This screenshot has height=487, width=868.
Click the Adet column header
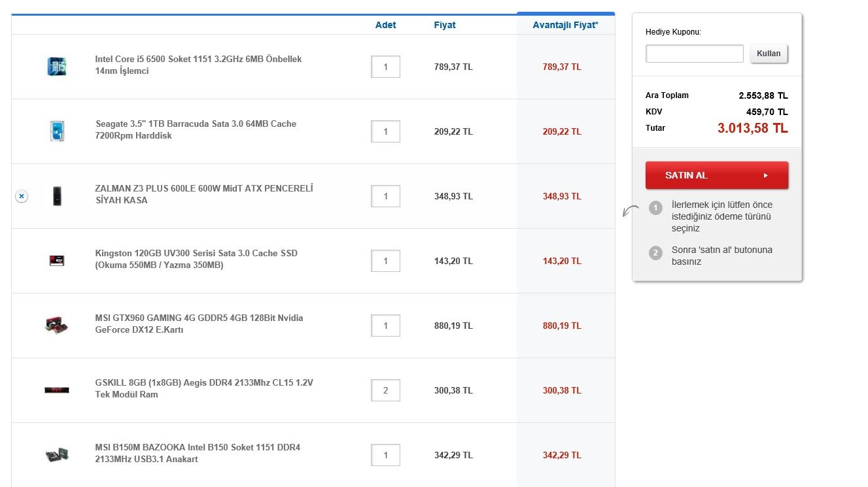coord(385,25)
